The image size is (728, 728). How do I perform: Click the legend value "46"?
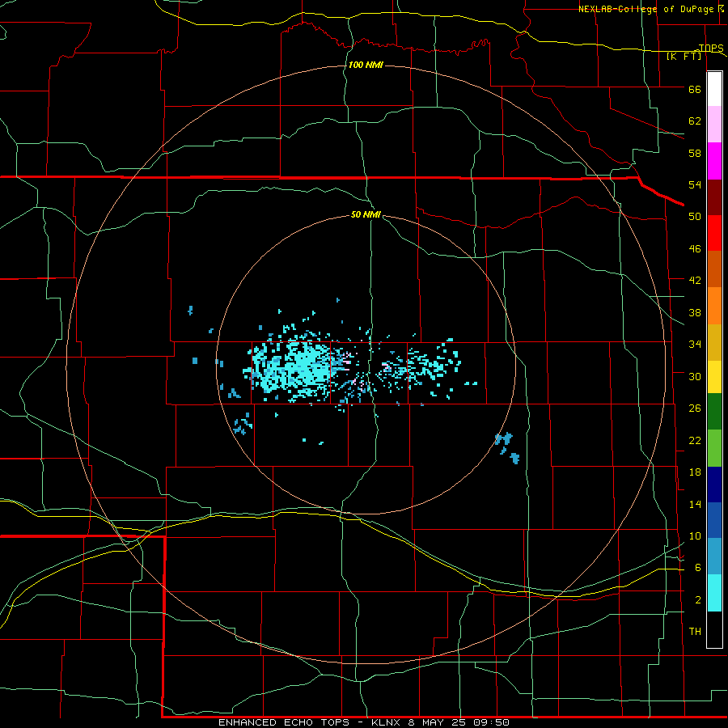click(x=695, y=248)
